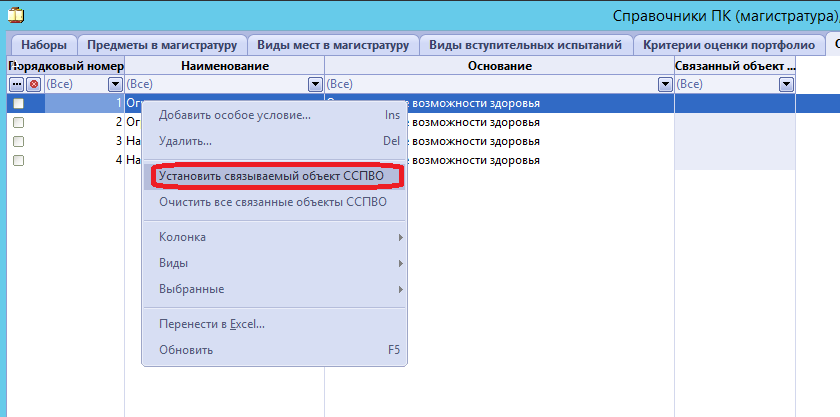Choose Перенести в Excel... menu item

274,324
